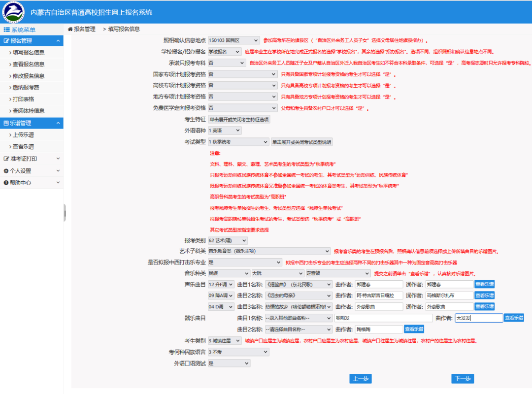Open the 照相确认信息地点 dropdown
This screenshot has width=532, height=394.
(x=233, y=40)
